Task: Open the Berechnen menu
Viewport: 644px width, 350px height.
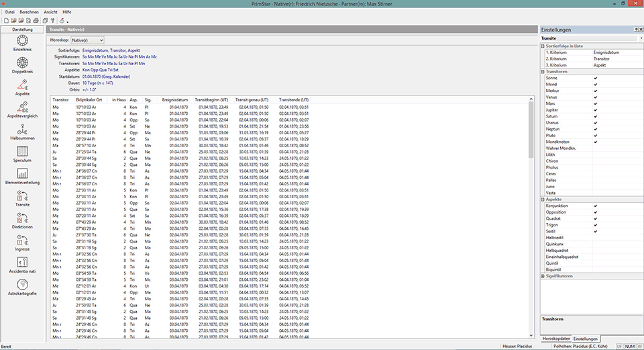Action: click(x=29, y=12)
